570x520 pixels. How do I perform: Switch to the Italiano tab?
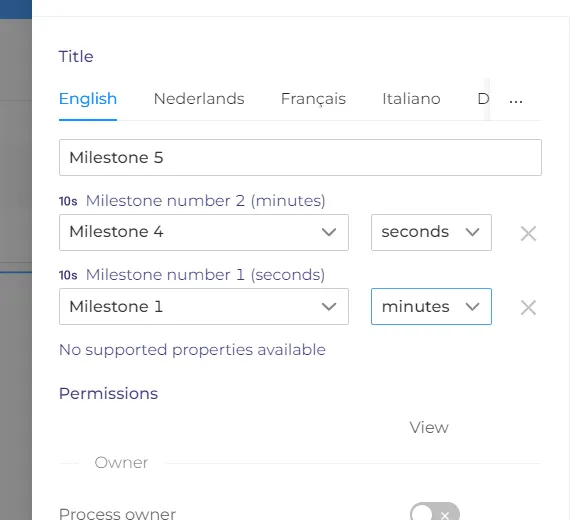point(411,99)
